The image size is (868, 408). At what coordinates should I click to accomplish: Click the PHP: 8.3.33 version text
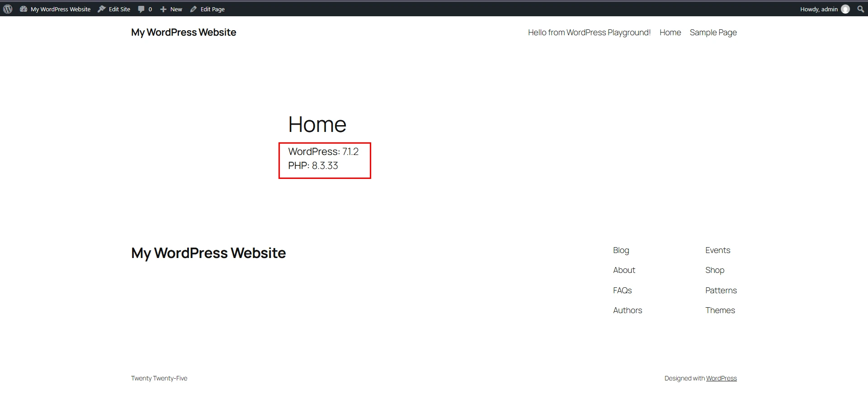[313, 165]
